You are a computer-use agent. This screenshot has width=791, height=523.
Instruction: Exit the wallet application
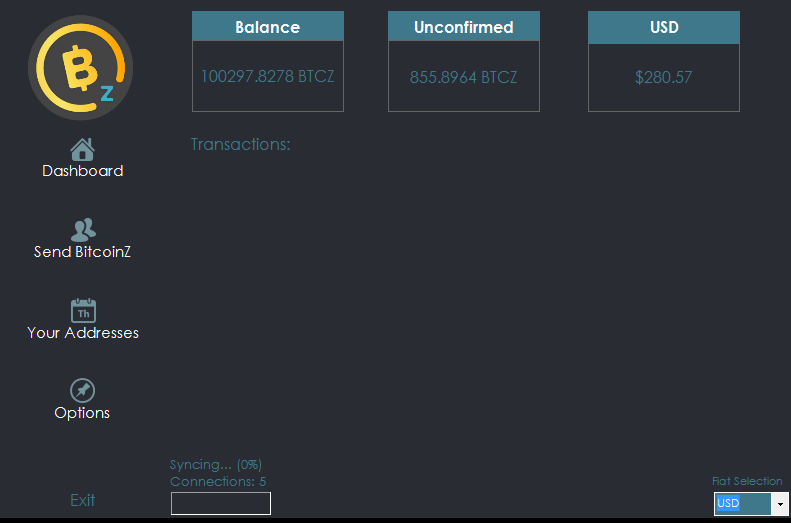pos(83,500)
